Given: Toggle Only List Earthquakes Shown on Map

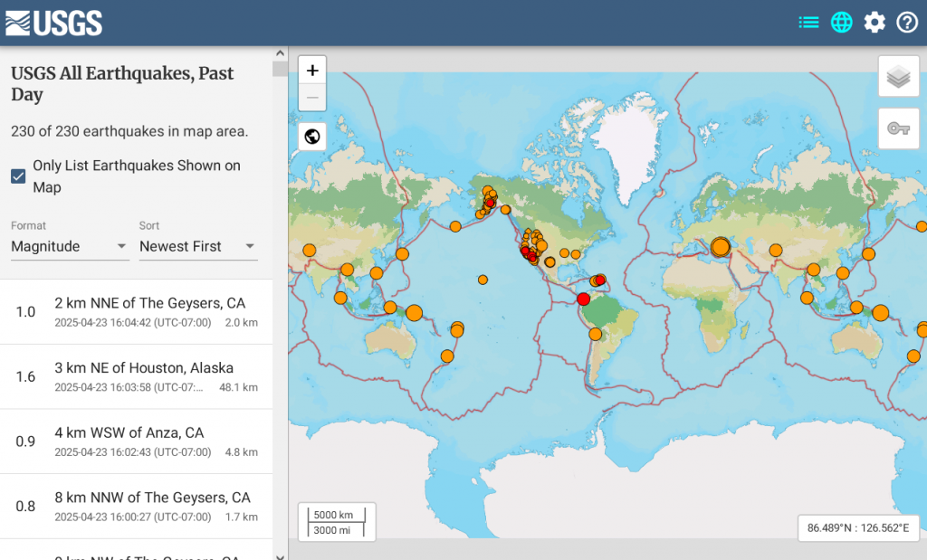Looking at the screenshot, I should 18,176.
